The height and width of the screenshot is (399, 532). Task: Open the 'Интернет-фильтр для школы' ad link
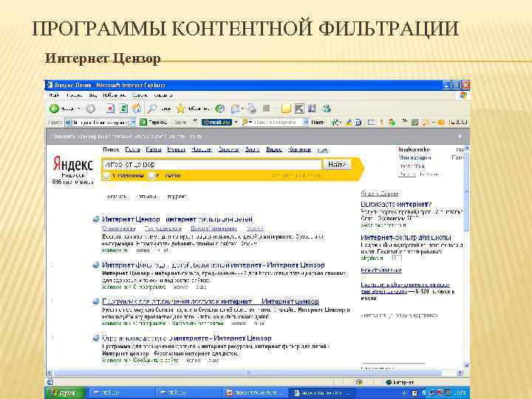pyautogui.click(x=406, y=237)
